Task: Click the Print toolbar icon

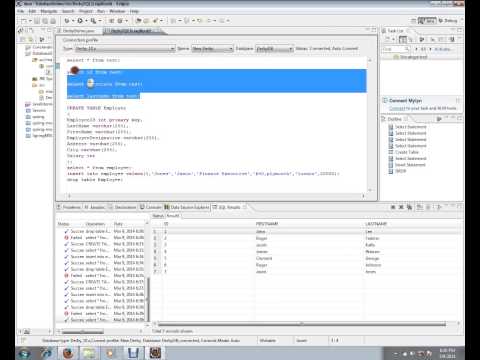Action: pos(53,21)
